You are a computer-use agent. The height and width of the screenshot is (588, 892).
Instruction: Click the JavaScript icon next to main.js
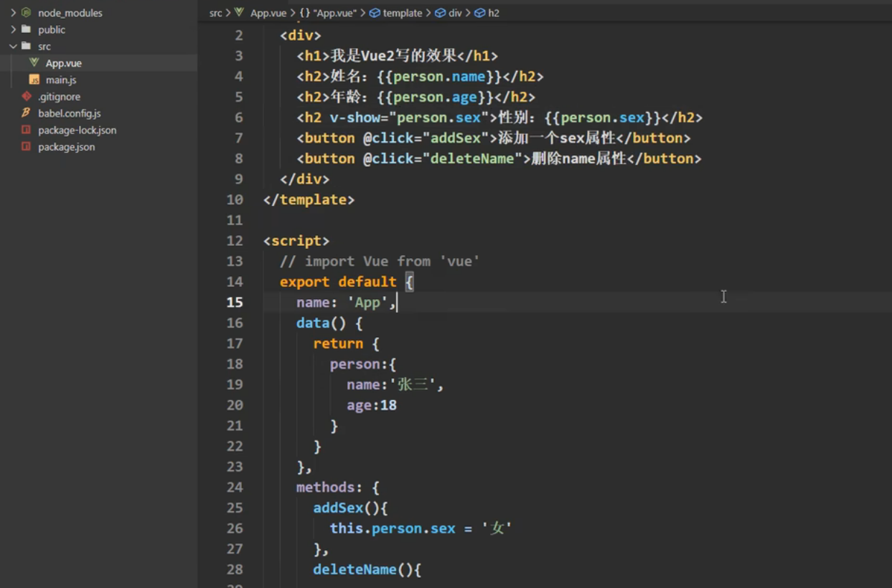tap(33, 80)
